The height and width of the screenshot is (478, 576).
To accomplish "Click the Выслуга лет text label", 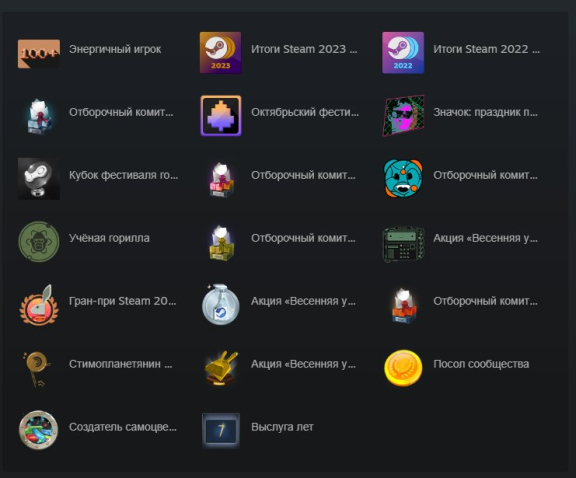I will pos(282,427).
